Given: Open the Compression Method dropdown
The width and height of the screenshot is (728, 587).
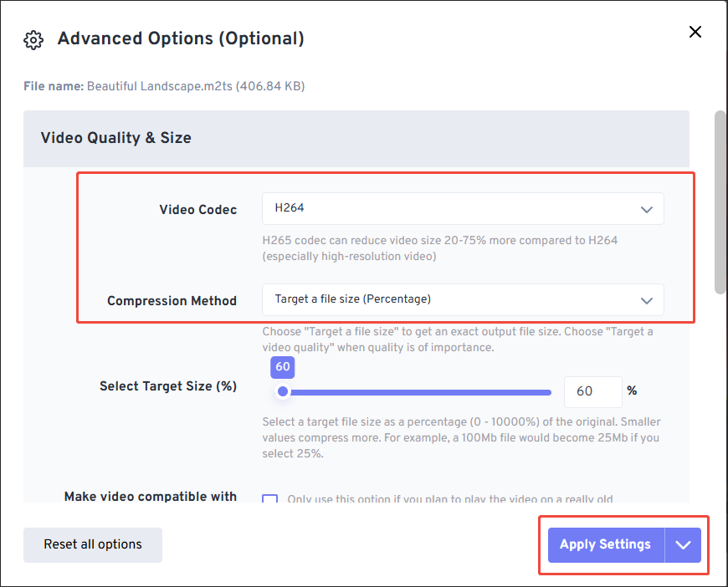Looking at the screenshot, I should (x=463, y=299).
